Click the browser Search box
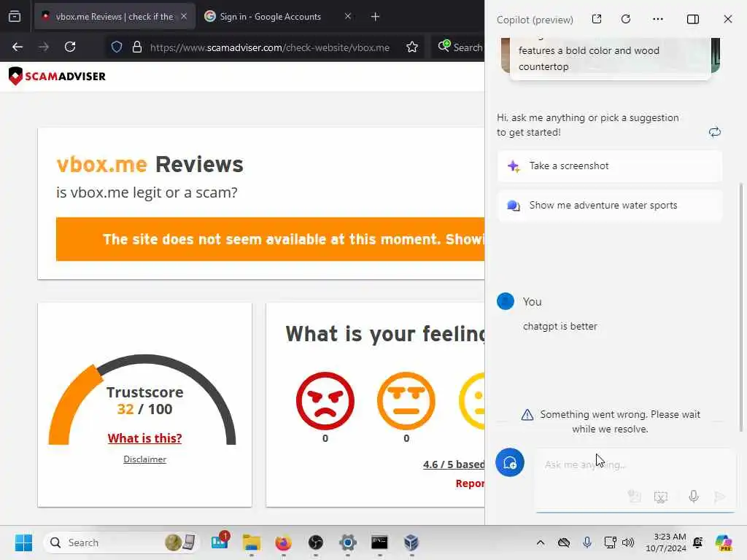Viewport: 747px width, 560px height. click(x=460, y=47)
